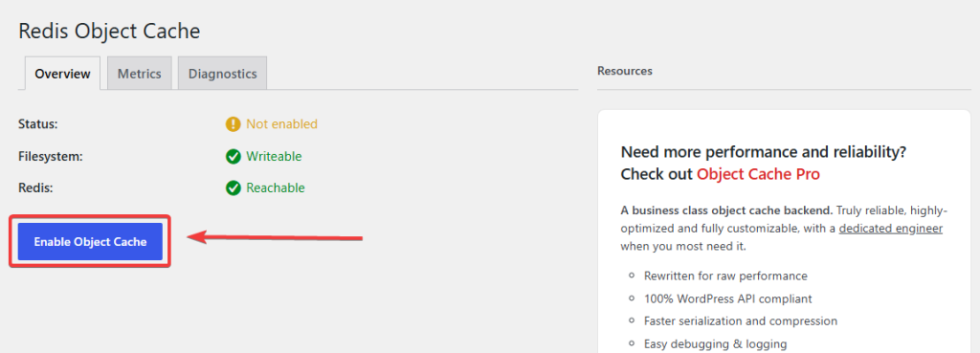Click the yellow Not enabled warning icon
980x353 pixels.
point(234,124)
